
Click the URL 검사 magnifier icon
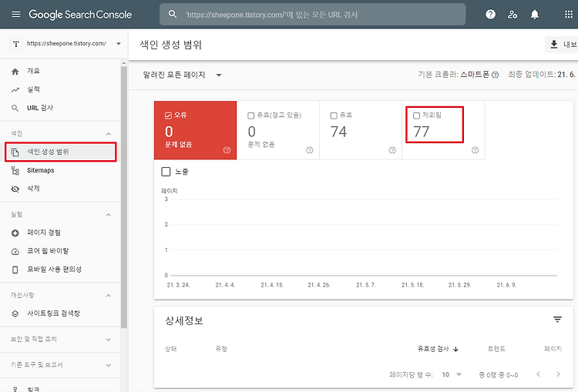coord(15,109)
